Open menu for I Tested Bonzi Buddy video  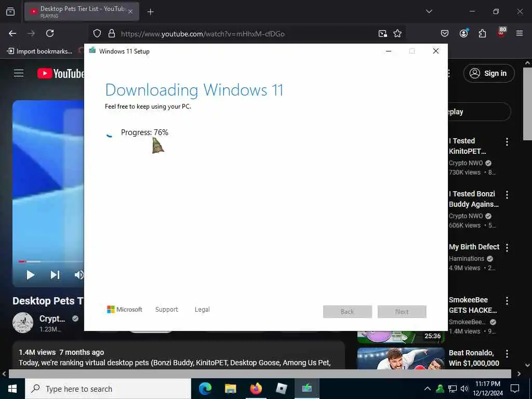[507, 195]
